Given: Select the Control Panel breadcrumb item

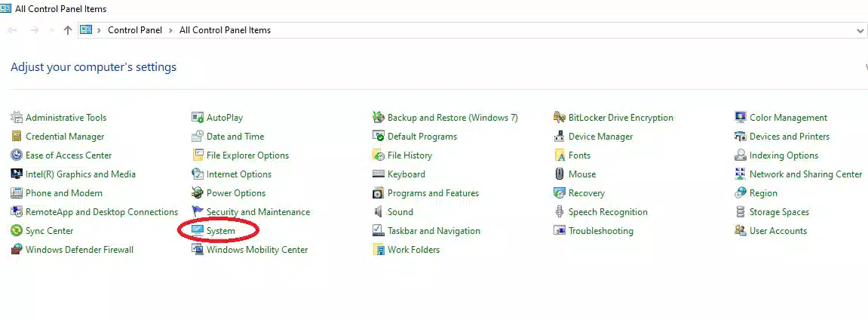Looking at the screenshot, I should tap(135, 30).
